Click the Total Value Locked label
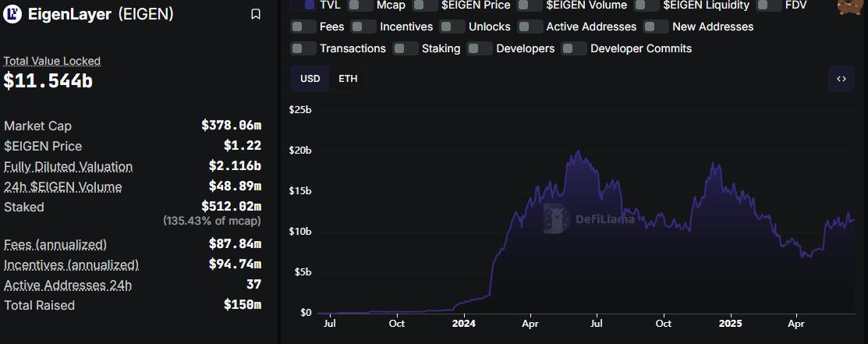868x344 pixels. tap(52, 61)
